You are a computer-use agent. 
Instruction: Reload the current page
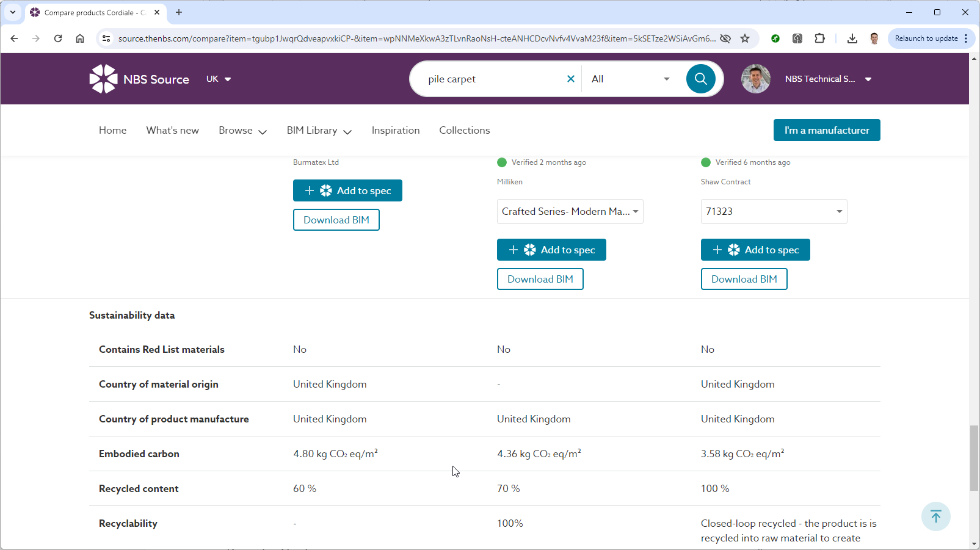(58, 38)
